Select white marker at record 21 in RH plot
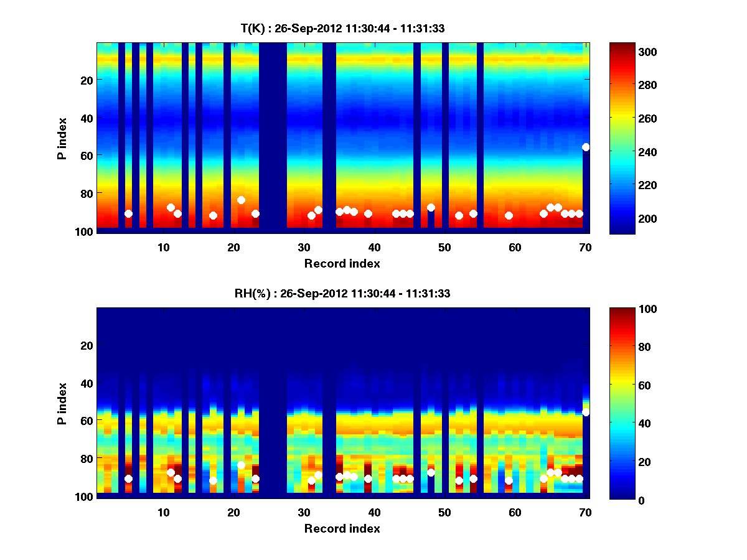Screen dimensions: 747x560 point(241,465)
